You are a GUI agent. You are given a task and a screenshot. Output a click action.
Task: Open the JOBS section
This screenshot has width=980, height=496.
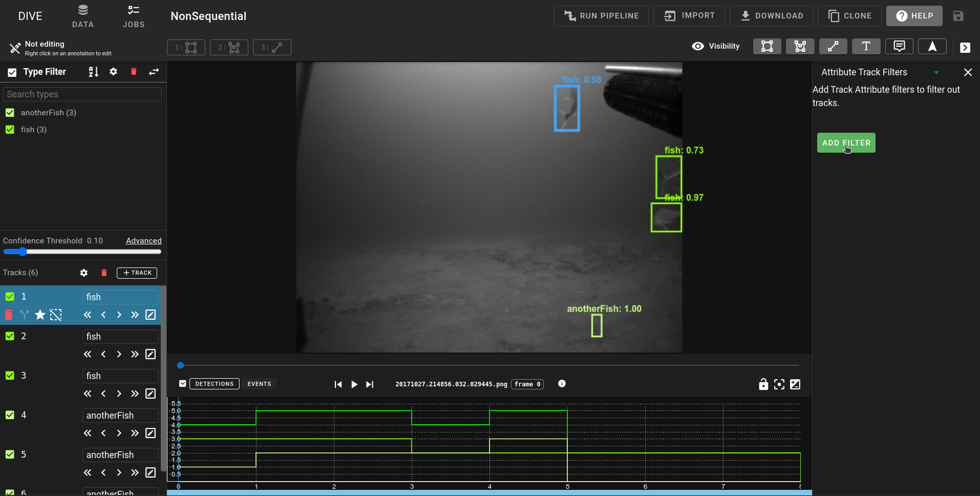[x=134, y=16]
